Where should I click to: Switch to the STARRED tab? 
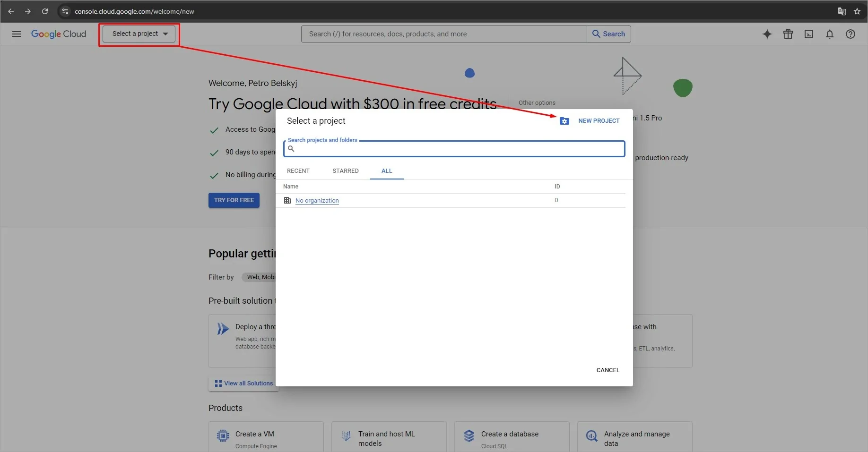[345, 171]
